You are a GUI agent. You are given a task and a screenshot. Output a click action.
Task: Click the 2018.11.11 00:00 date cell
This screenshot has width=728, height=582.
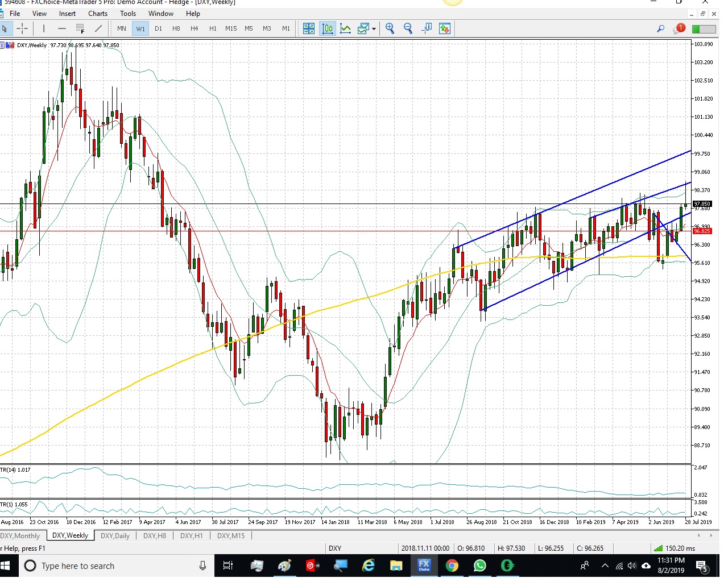[425, 548]
